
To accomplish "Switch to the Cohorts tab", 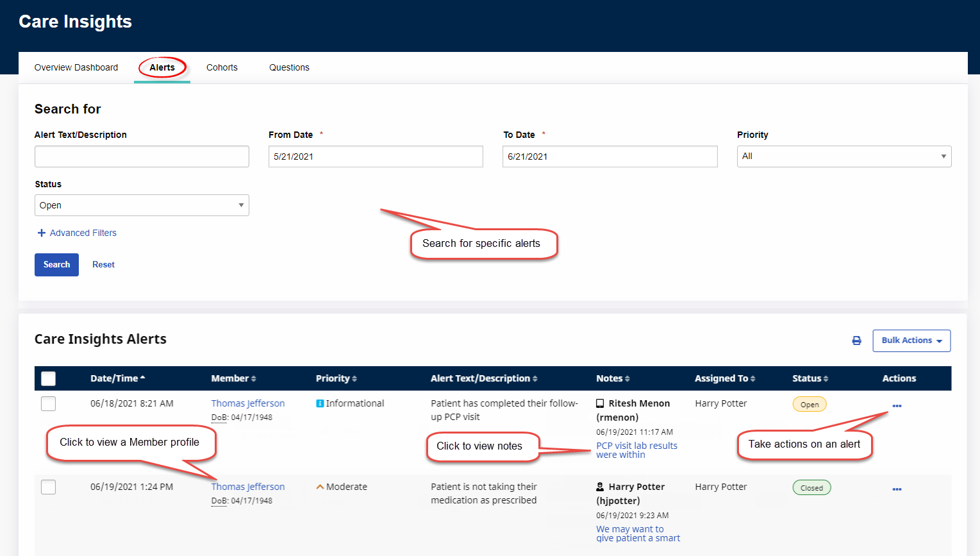I will tap(222, 67).
